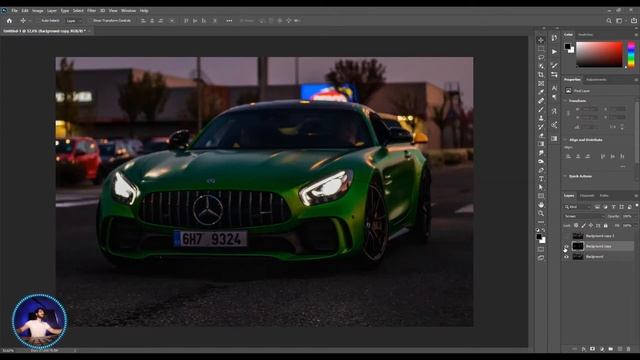The image size is (640, 360).
Task: Select the Brush tool
Action: click(541, 109)
